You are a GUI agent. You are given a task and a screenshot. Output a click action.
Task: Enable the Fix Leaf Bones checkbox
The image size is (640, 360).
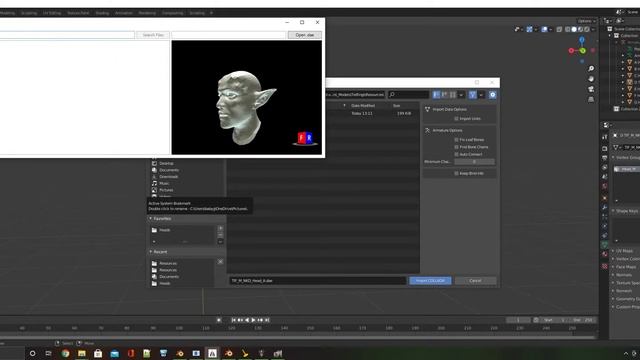pos(456,140)
